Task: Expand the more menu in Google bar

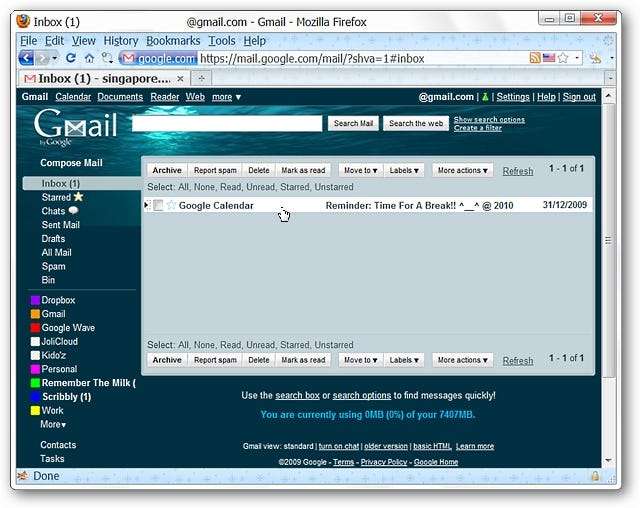Action: coord(227,97)
